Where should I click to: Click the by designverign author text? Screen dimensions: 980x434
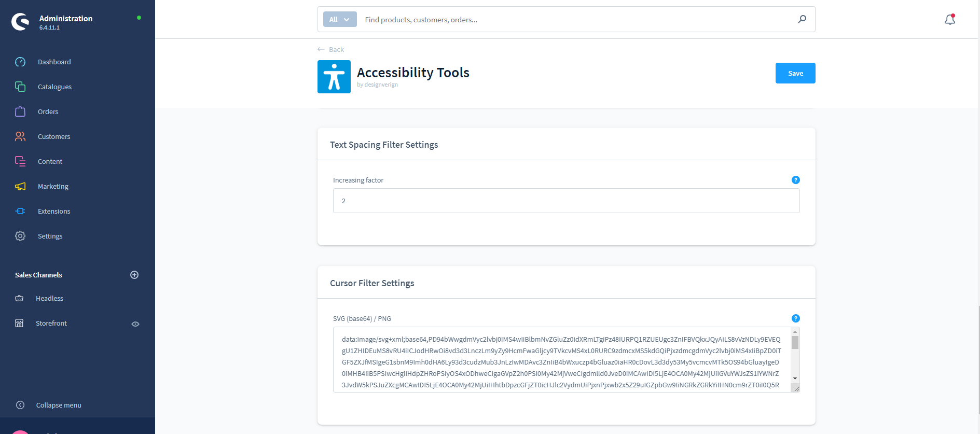click(x=377, y=85)
